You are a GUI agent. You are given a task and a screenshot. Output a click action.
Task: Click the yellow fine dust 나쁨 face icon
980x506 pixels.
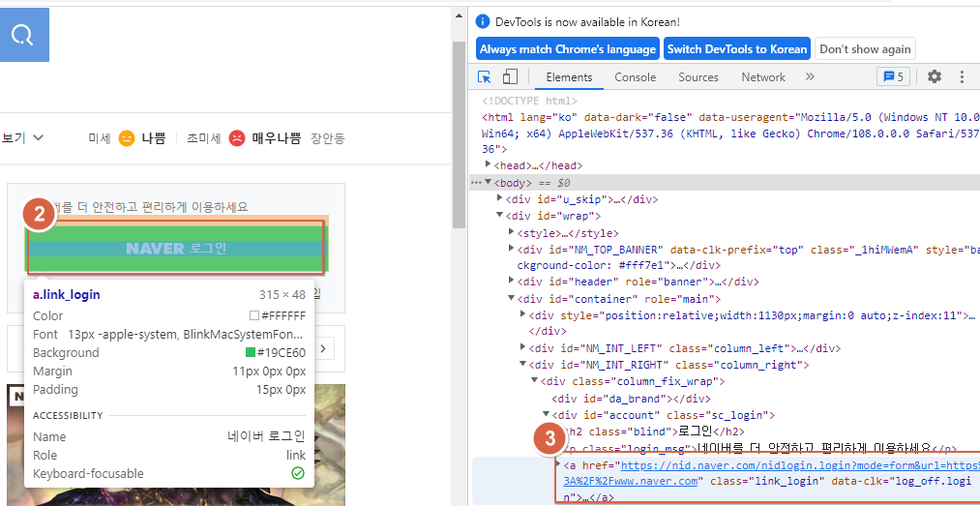(x=127, y=138)
